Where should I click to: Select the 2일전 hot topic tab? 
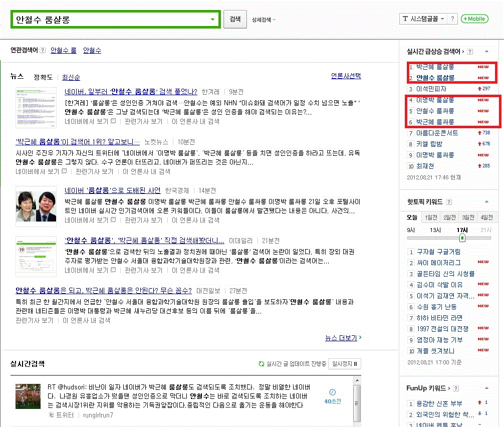click(x=449, y=217)
